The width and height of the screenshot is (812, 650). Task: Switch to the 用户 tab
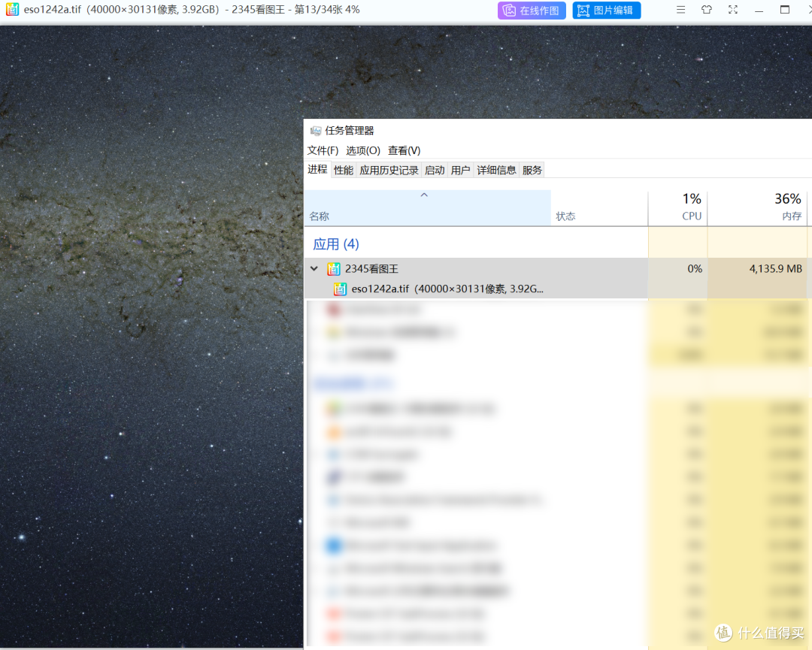point(460,171)
